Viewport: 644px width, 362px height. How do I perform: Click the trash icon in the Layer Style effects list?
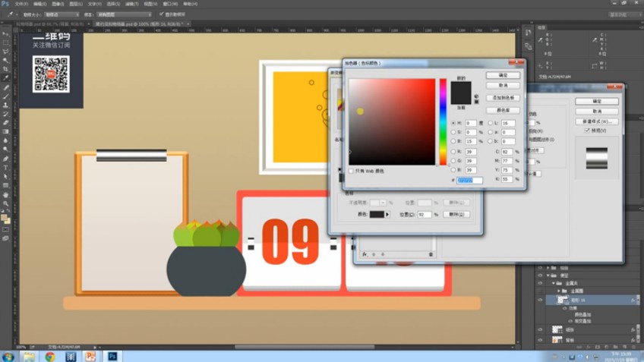[x=431, y=254]
